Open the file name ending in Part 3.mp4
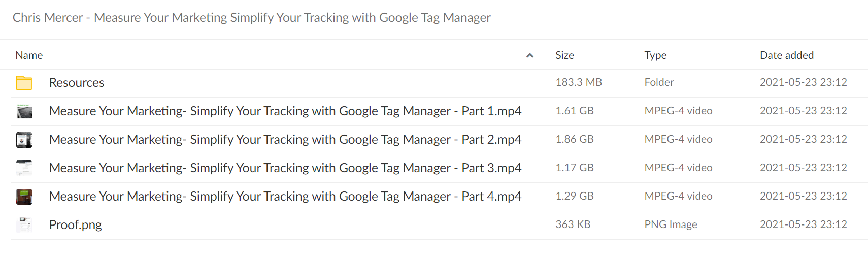868x257 pixels. pyautogui.click(x=285, y=168)
